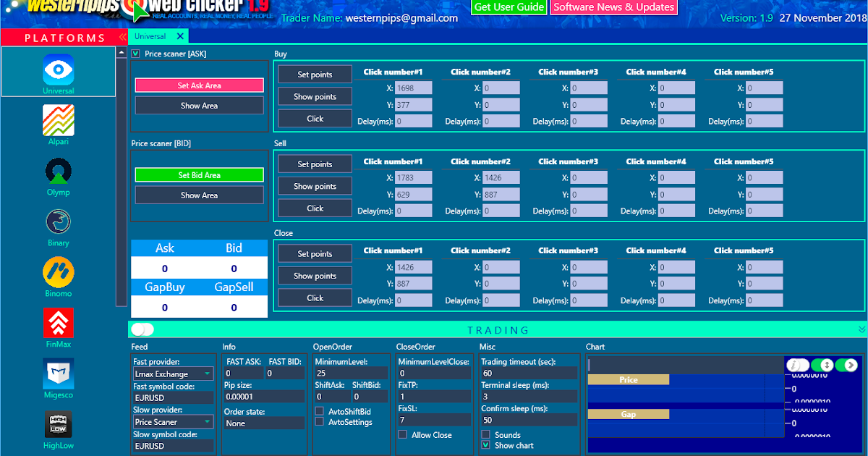Enable the AvtoShiftBid checkbox
The height and width of the screenshot is (456, 868).
[x=319, y=410]
